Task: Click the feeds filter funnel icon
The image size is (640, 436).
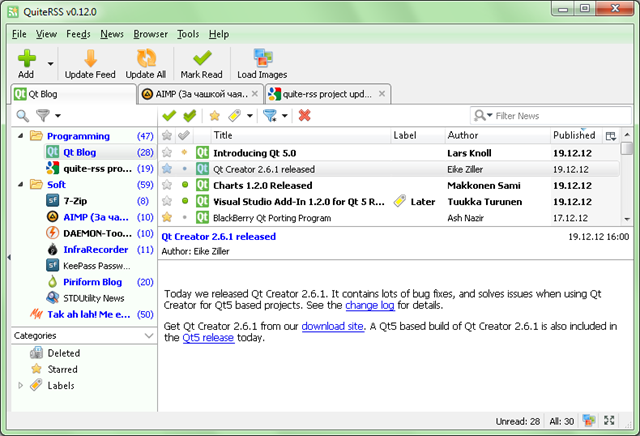Action: pyautogui.click(x=42, y=116)
